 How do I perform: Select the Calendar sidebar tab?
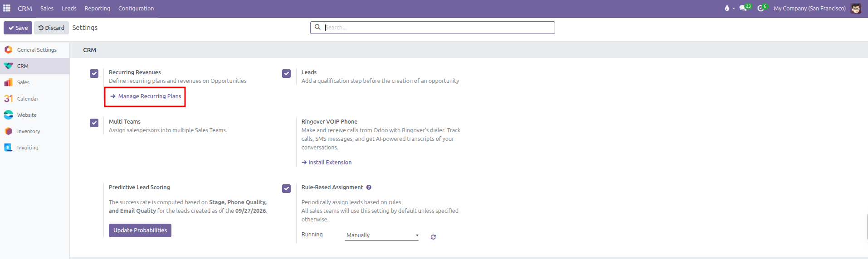pos(34,99)
